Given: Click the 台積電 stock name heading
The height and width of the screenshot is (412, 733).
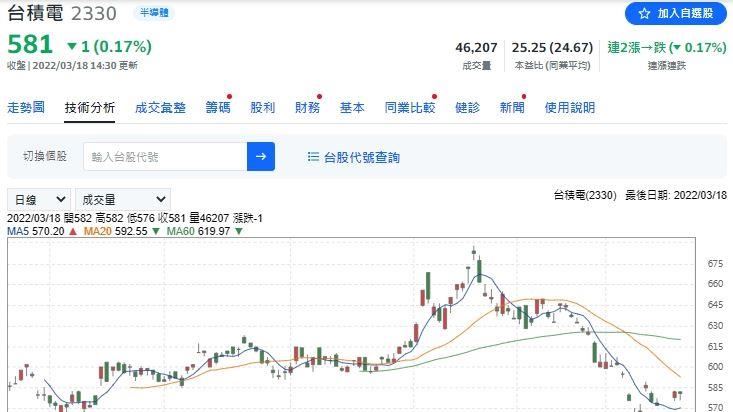Looking at the screenshot, I should tap(35, 13).
